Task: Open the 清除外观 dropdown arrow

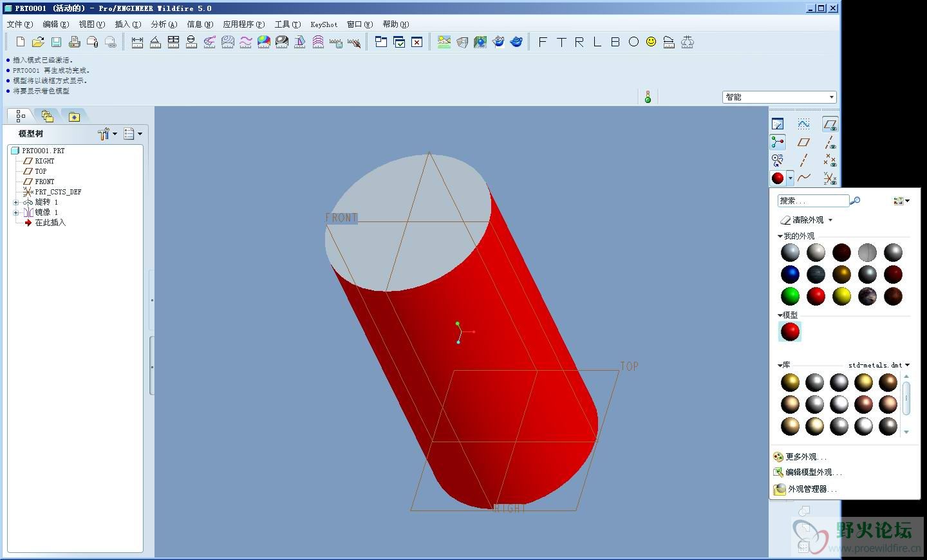Action: [830, 220]
